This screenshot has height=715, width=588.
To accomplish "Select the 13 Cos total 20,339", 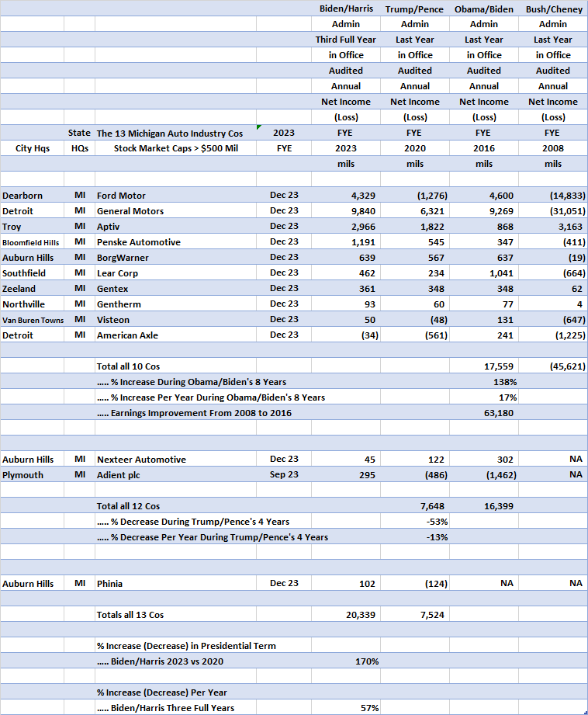I will point(346,614).
